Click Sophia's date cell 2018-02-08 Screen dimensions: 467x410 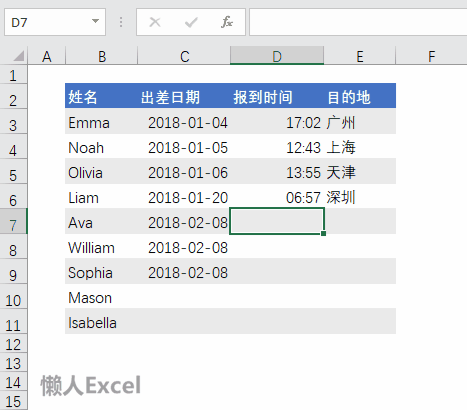tap(184, 271)
